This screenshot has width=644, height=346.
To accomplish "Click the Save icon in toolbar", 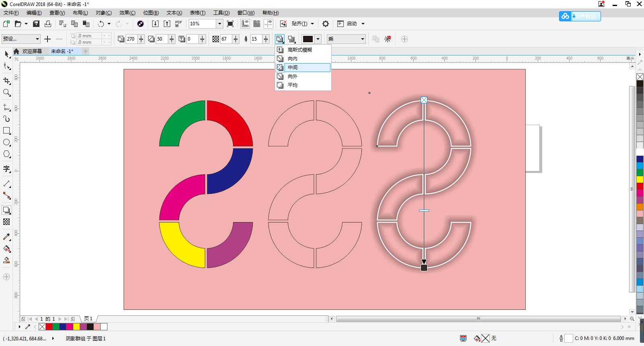I will pyautogui.click(x=36, y=24).
